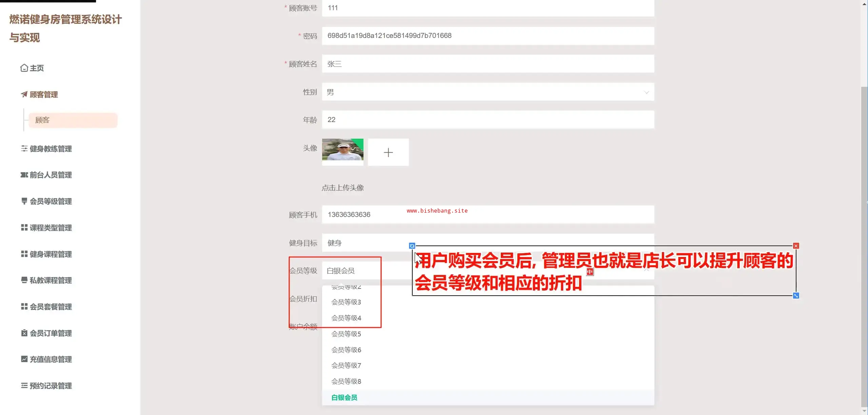Open the 顾客 submenu item
The image size is (868, 415).
coord(73,120)
